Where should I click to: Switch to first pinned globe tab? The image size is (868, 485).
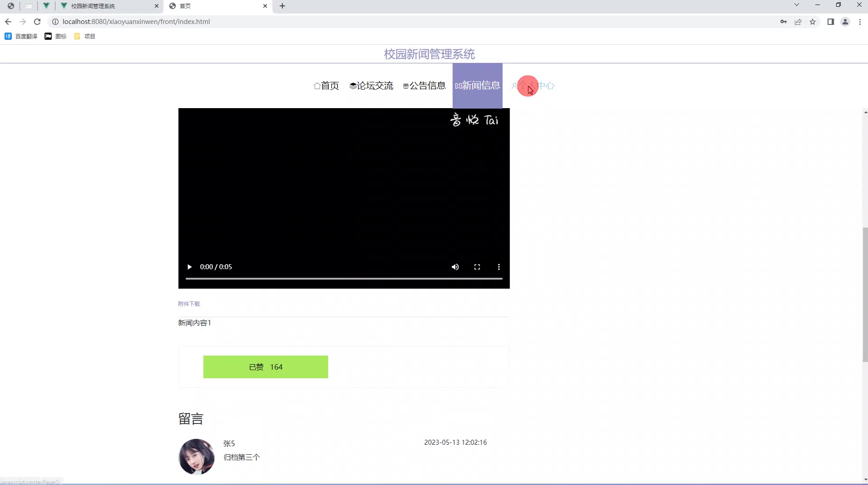click(x=10, y=6)
